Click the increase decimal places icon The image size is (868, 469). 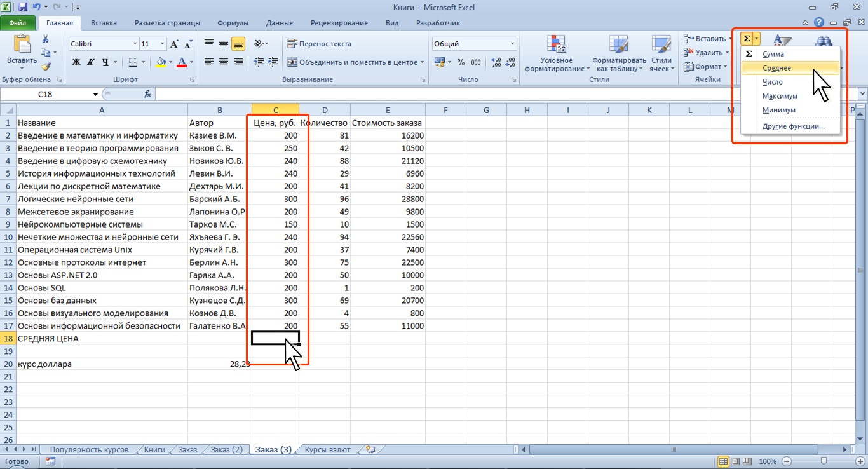point(495,62)
